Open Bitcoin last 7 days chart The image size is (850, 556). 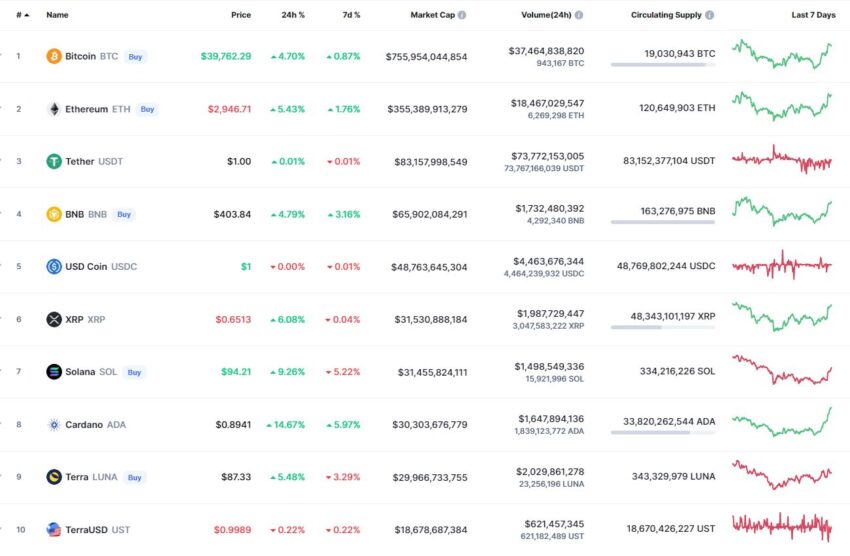(782, 54)
